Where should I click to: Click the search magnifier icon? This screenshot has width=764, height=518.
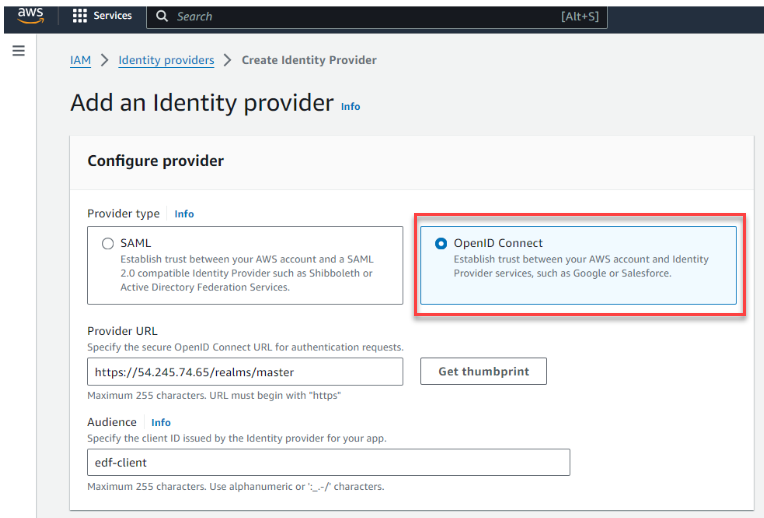point(162,17)
